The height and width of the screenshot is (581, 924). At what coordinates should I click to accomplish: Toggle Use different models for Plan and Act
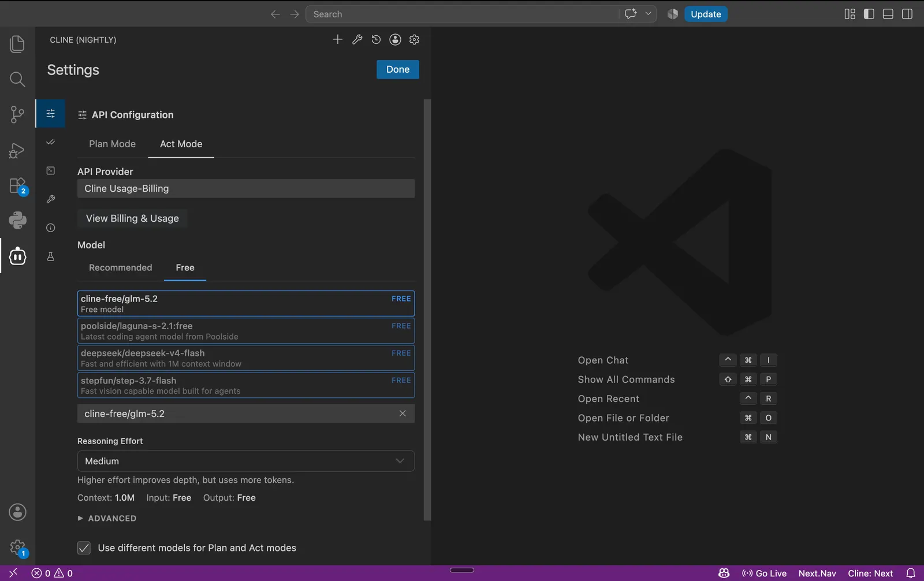coord(84,548)
